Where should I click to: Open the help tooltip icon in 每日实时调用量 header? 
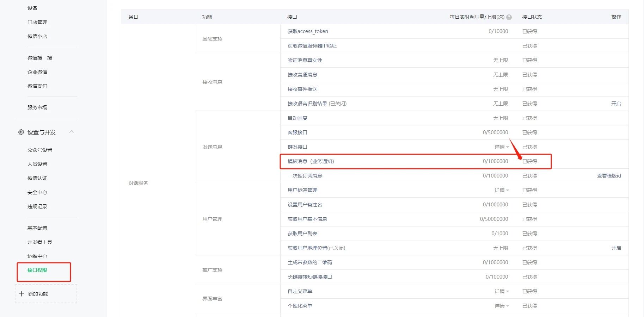[509, 17]
